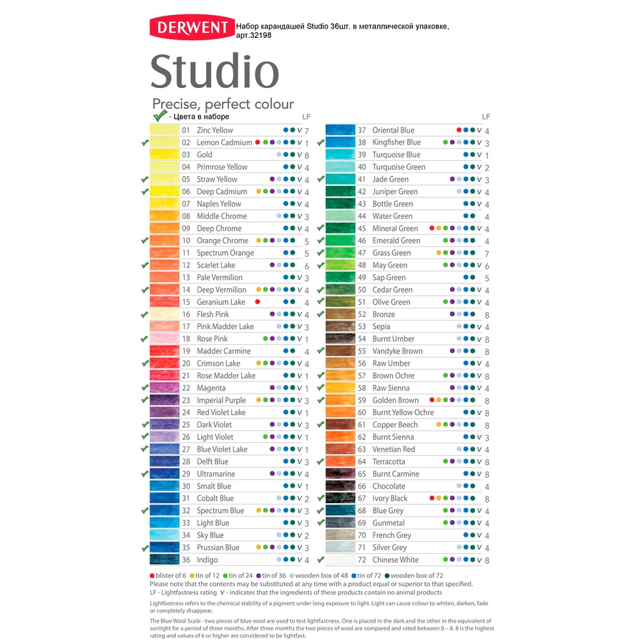
Task: Click the checkmark beside Prussian Blue
Action: (x=145, y=547)
